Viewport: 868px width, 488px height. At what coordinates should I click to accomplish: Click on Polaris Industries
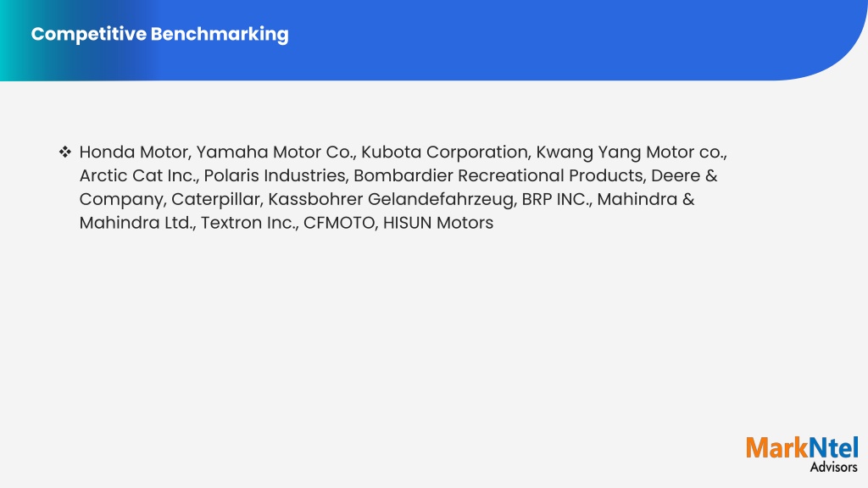(x=275, y=175)
